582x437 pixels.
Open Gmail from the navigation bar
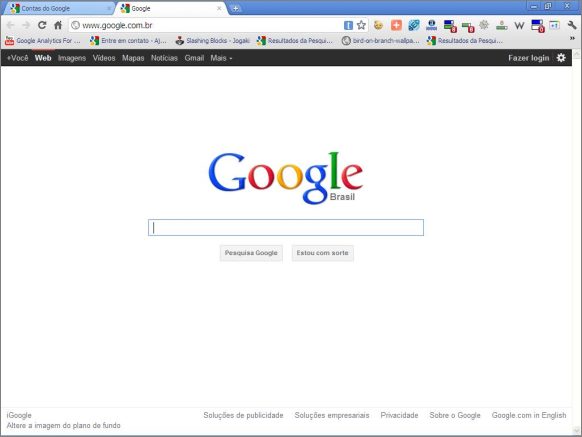point(194,58)
